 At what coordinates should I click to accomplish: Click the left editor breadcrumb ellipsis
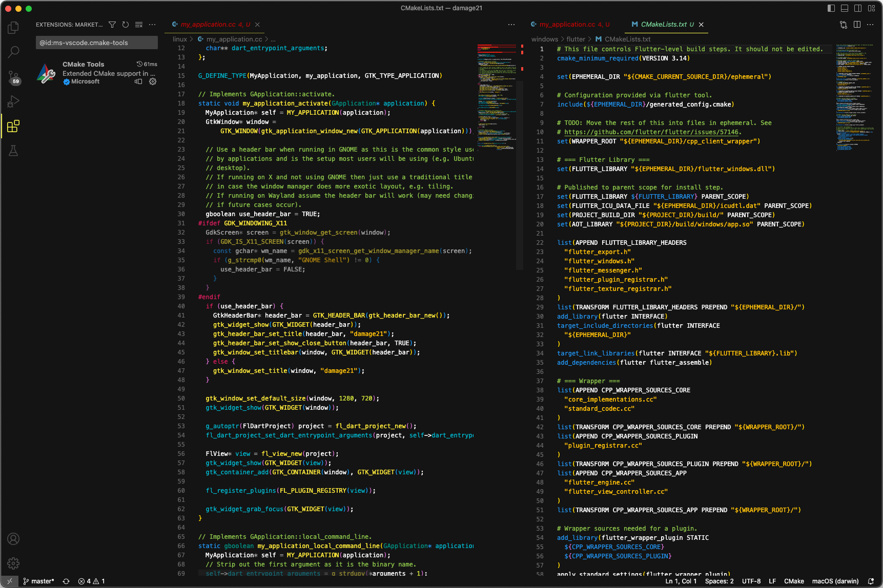point(273,39)
